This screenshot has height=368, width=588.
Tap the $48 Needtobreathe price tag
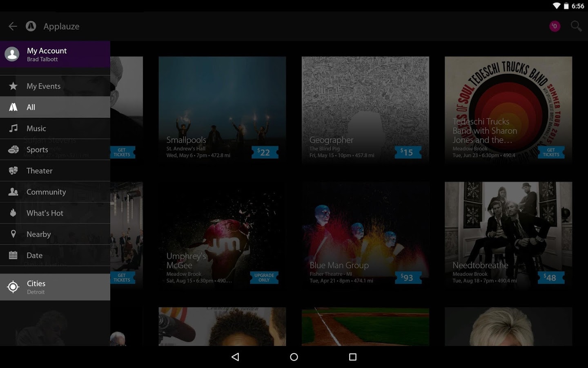tap(551, 278)
